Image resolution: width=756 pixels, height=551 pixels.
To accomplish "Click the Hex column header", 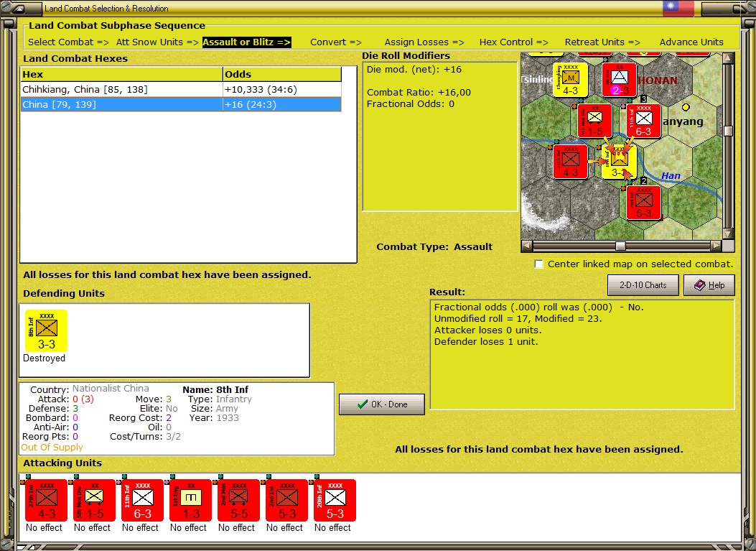I will click(x=121, y=74).
